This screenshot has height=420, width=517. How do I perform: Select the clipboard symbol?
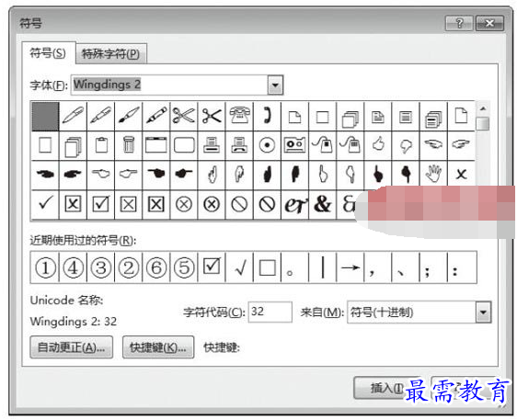pos(101,145)
